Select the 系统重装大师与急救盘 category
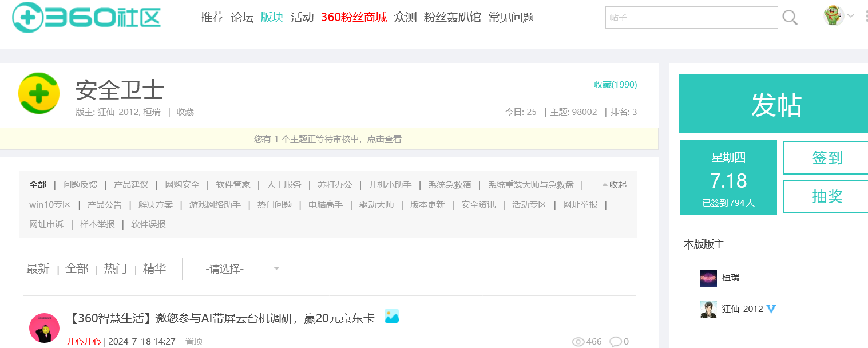 coord(531,185)
